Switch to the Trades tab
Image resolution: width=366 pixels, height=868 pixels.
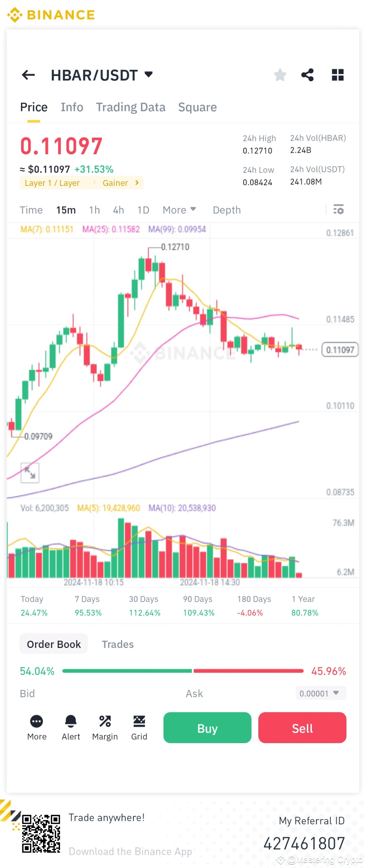pos(118,644)
